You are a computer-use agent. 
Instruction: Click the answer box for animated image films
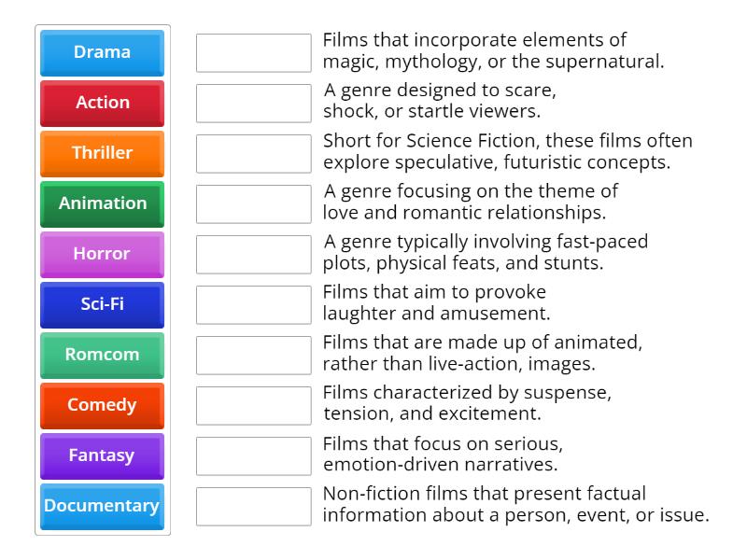252,355
